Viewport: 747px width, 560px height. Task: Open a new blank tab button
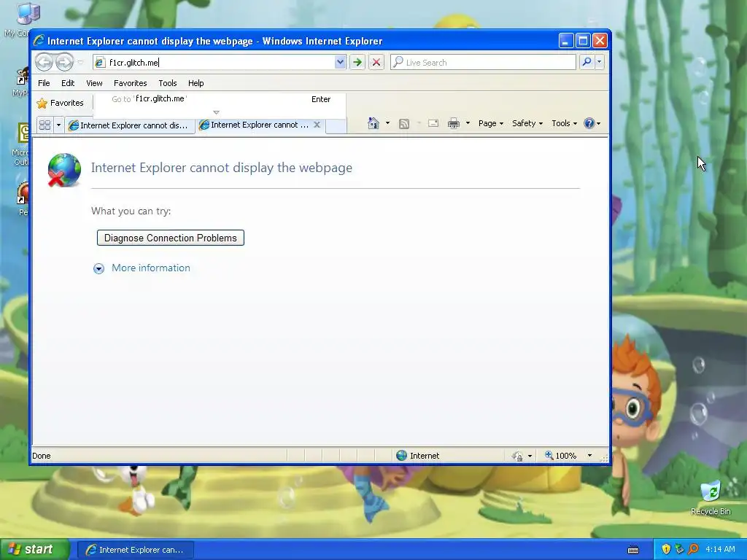pyautogui.click(x=336, y=126)
